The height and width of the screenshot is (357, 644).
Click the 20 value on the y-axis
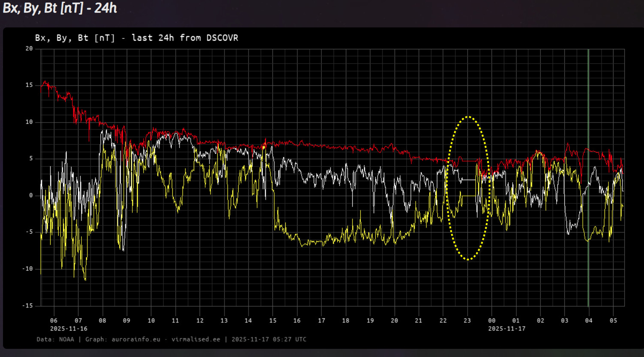[29, 49]
